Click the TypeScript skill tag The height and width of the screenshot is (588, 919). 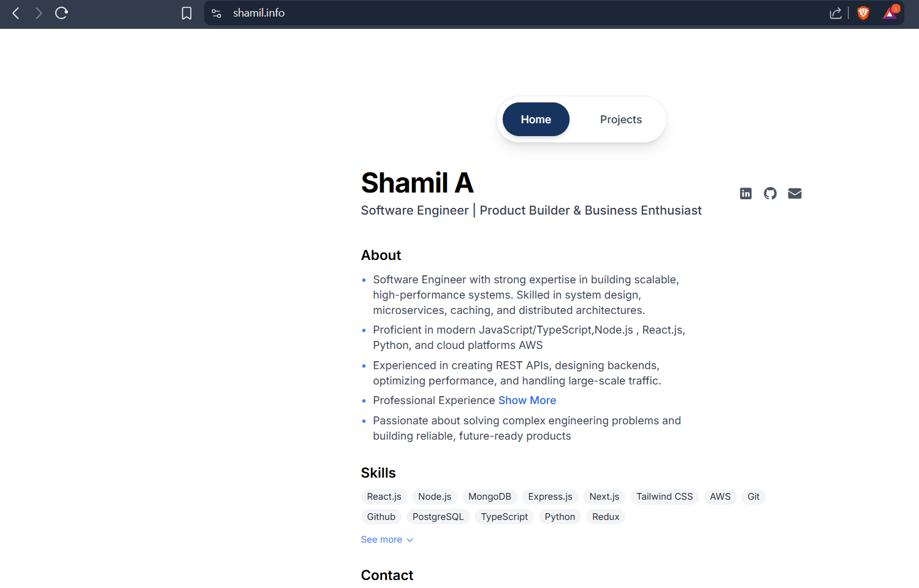tap(504, 517)
